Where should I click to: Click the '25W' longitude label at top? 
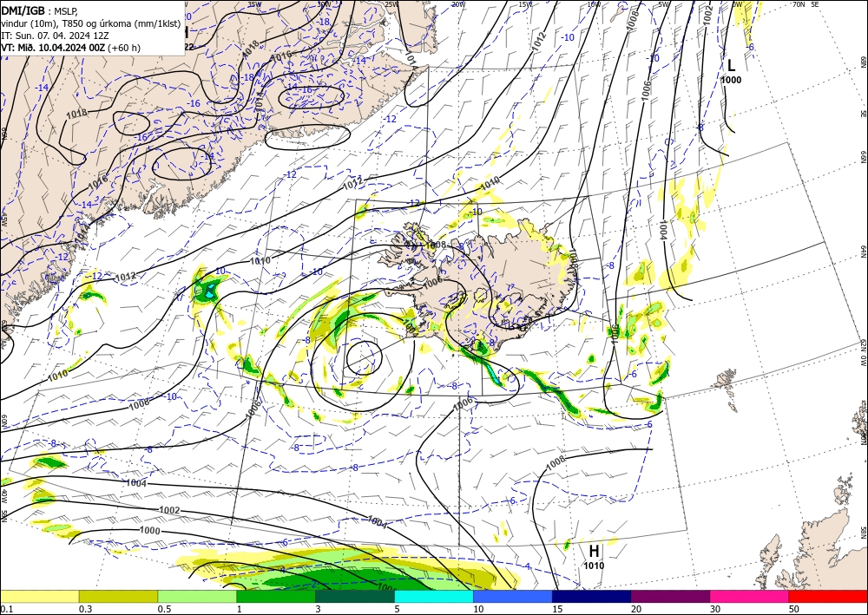391,4
